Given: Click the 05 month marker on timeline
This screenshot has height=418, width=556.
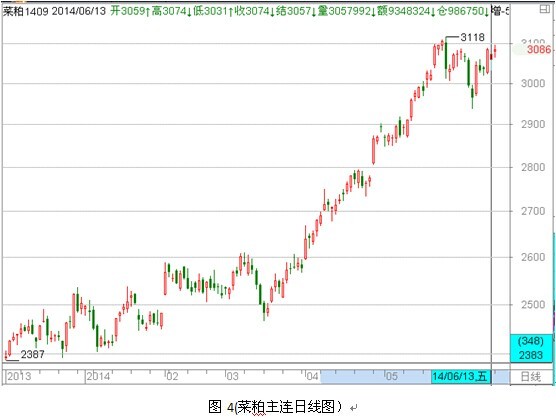Looking at the screenshot, I should 392,376.
